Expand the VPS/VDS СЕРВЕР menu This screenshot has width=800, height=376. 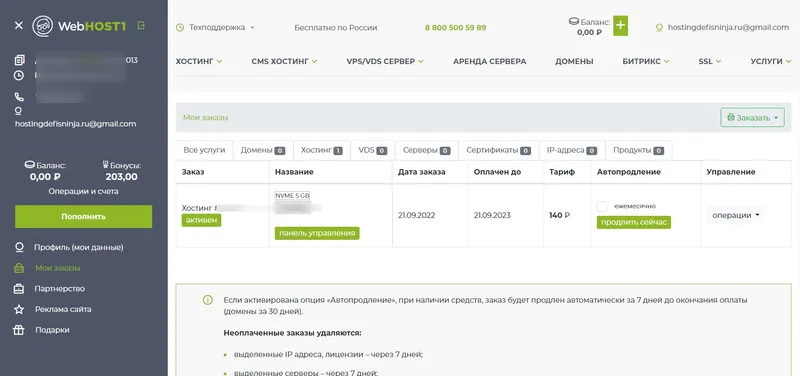pos(385,61)
